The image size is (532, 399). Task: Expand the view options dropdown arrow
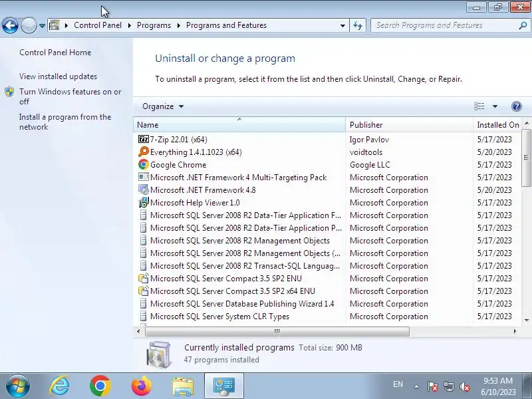click(495, 106)
